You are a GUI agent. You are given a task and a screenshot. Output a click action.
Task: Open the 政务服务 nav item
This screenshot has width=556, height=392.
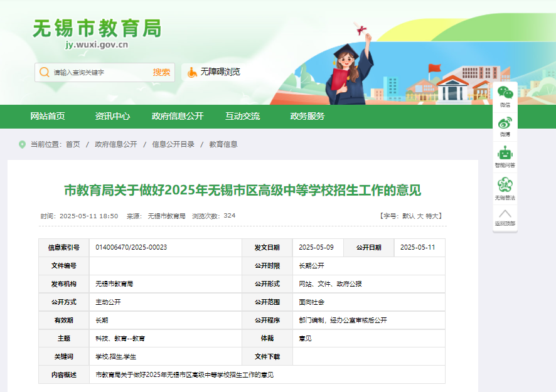307,116
